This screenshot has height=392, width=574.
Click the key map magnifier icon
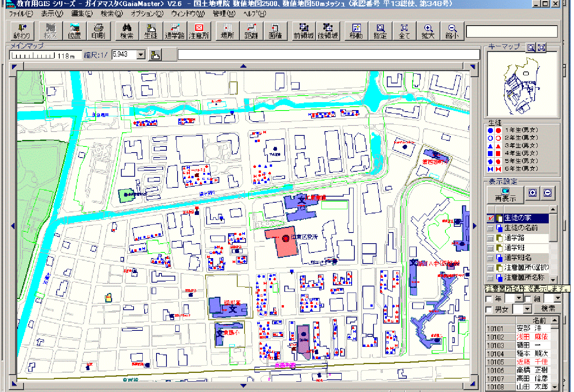point(531,47)
